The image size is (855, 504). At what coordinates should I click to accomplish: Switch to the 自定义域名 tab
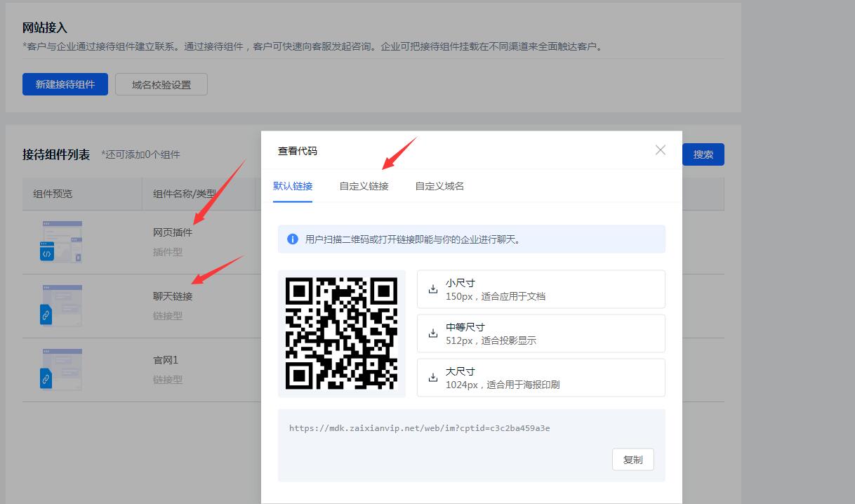[x=439, y=186]
